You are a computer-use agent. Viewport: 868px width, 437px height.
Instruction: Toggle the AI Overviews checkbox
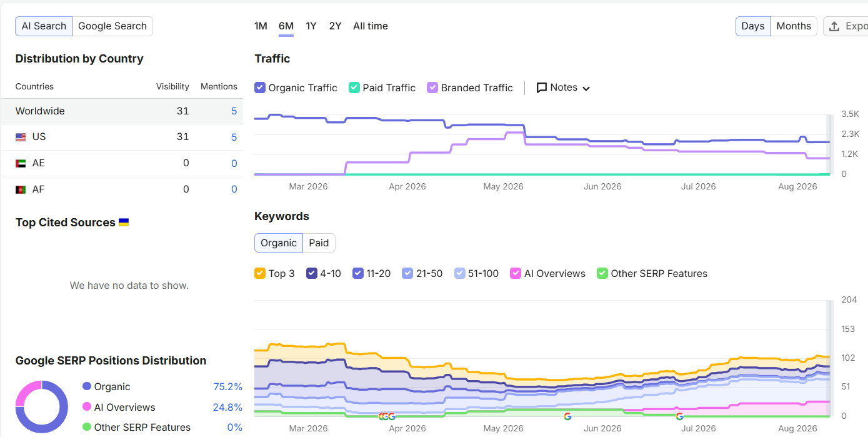[x=516, y=273]
